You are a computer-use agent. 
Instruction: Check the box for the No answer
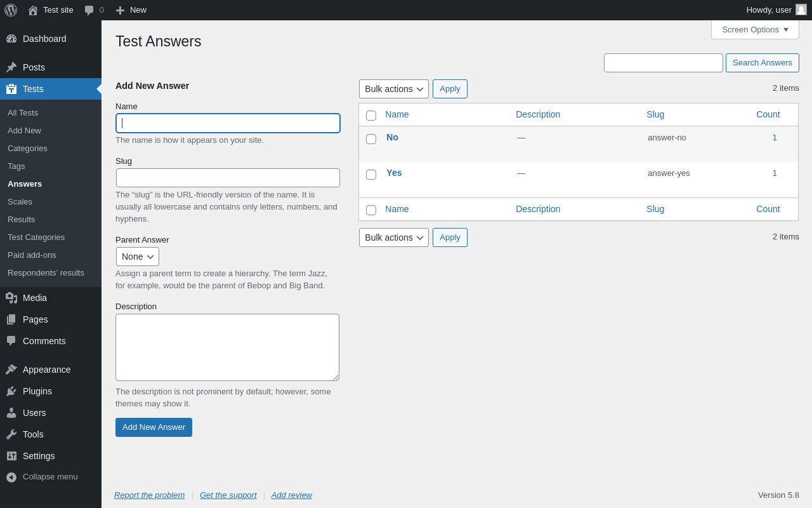tap(371, 139)
